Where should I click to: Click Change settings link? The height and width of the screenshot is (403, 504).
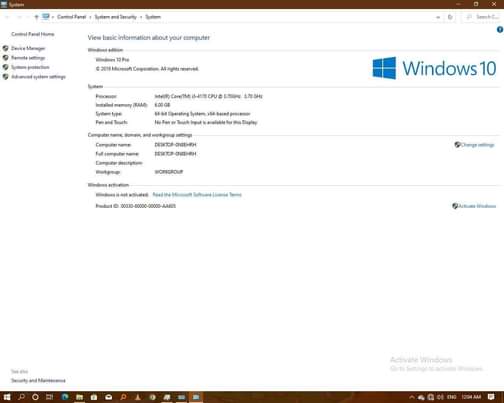click(477, 145)
